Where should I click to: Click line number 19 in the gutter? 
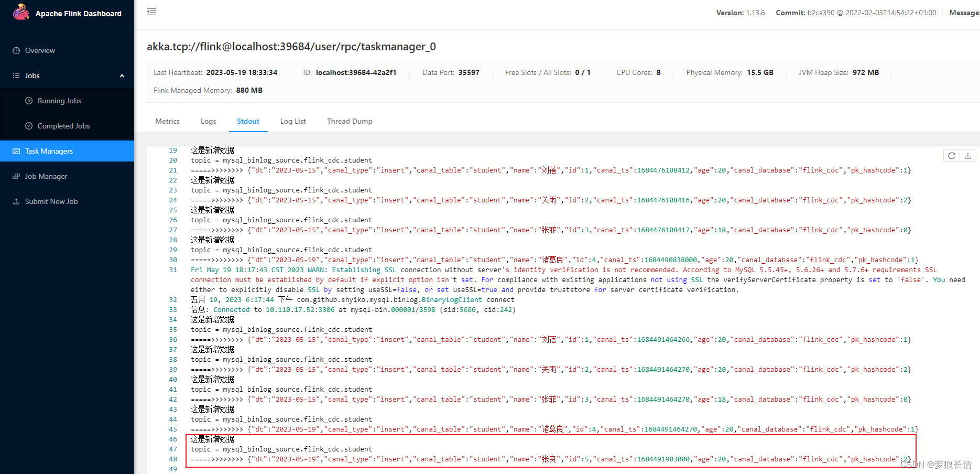pyautogui.click(x=173, y=150)
